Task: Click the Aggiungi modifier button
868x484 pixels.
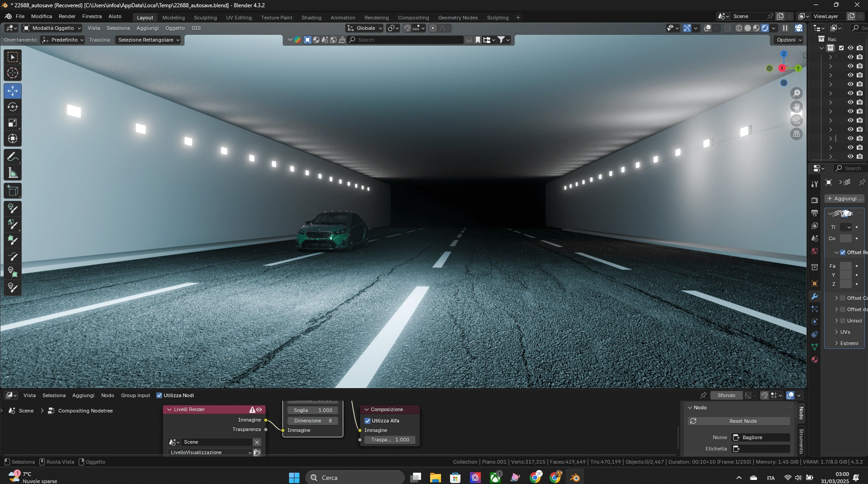Action: [844, 199]
